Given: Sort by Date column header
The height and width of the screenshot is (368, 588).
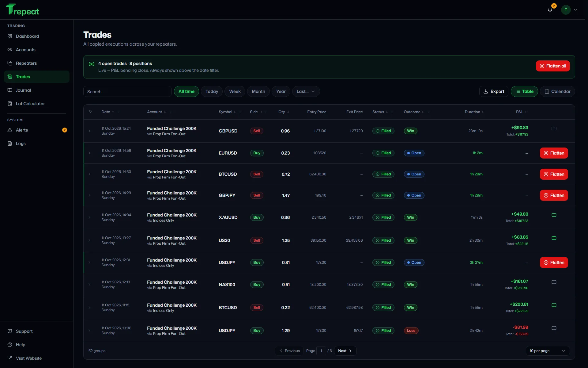Looking at the screenshot, I should click(108, 112).
